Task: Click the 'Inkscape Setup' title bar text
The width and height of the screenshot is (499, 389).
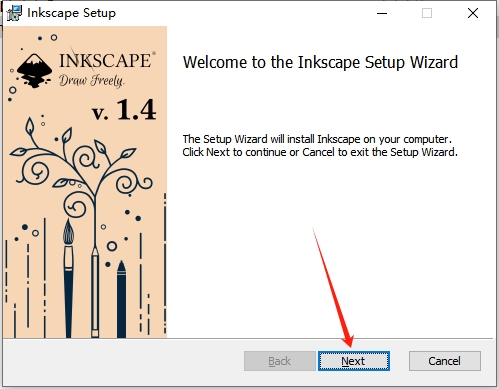Action: pos(71,13)
